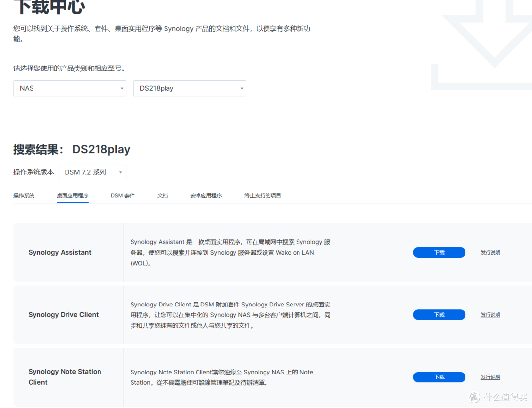The image size is (532, 408).
Task: View the 终止支持的项目 tab
Action: [x=263, y=195]
